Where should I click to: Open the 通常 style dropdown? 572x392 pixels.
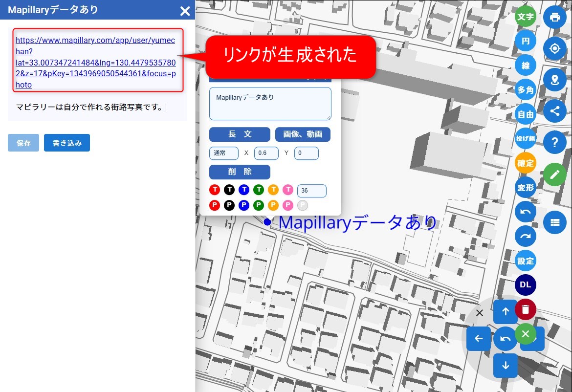point(223,153)
